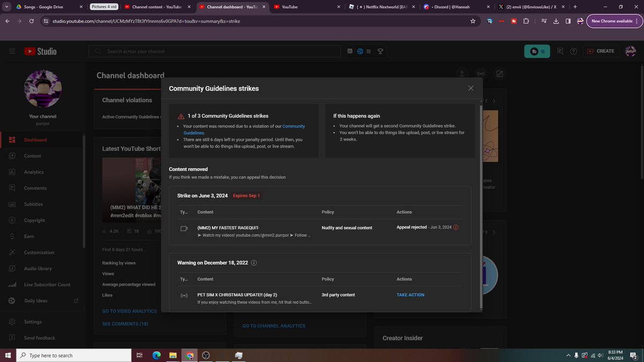The width and height of the screenshot is (644, 362).
Task: Click the Chrome extensions puzzle icon
Action: pos(526,21)
